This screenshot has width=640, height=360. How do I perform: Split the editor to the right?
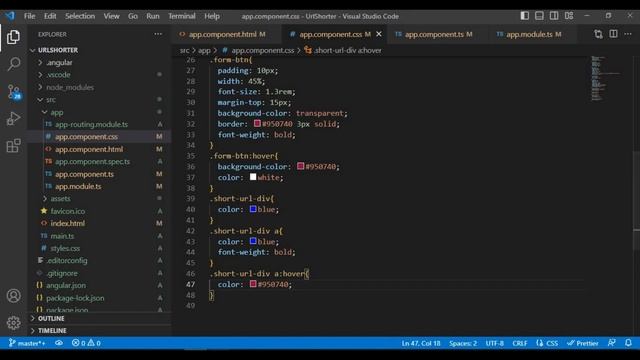coord(613,34)
